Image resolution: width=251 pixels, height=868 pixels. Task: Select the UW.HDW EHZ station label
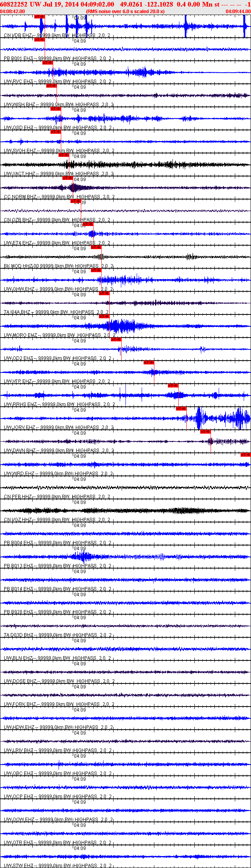tap(19, 727)
